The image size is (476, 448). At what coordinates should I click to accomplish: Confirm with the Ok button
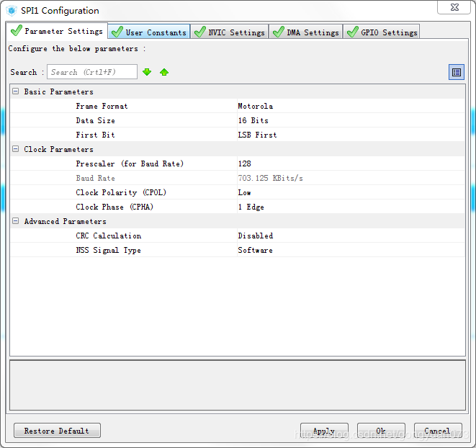click(x=381, y=431)
